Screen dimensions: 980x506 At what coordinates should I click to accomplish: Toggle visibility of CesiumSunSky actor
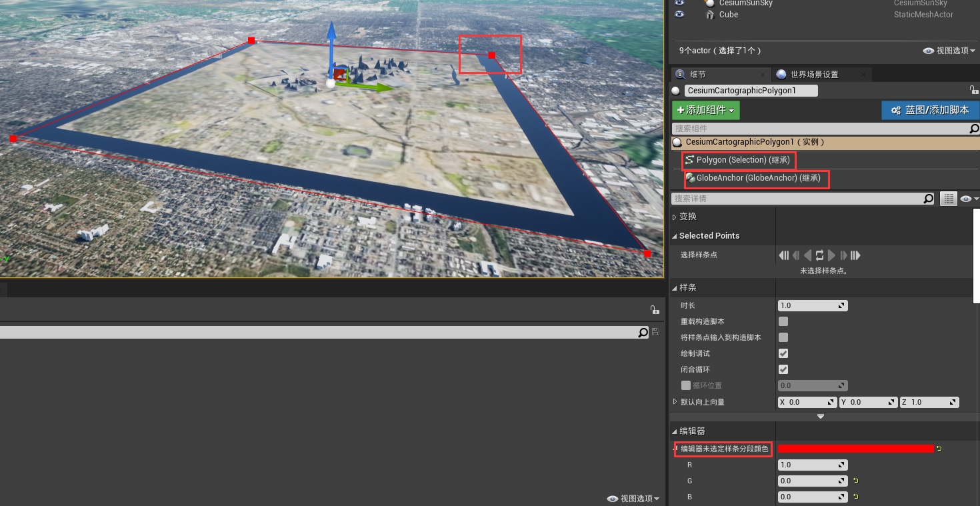(679, 3)
